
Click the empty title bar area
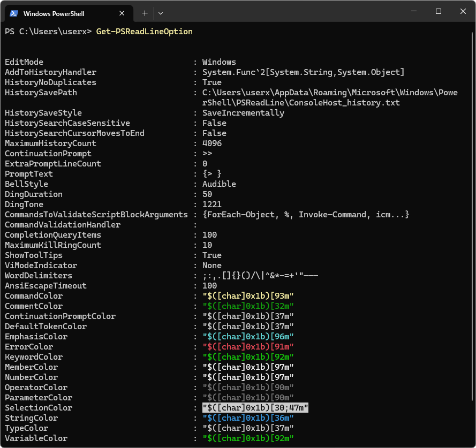(x=284, y=11)
